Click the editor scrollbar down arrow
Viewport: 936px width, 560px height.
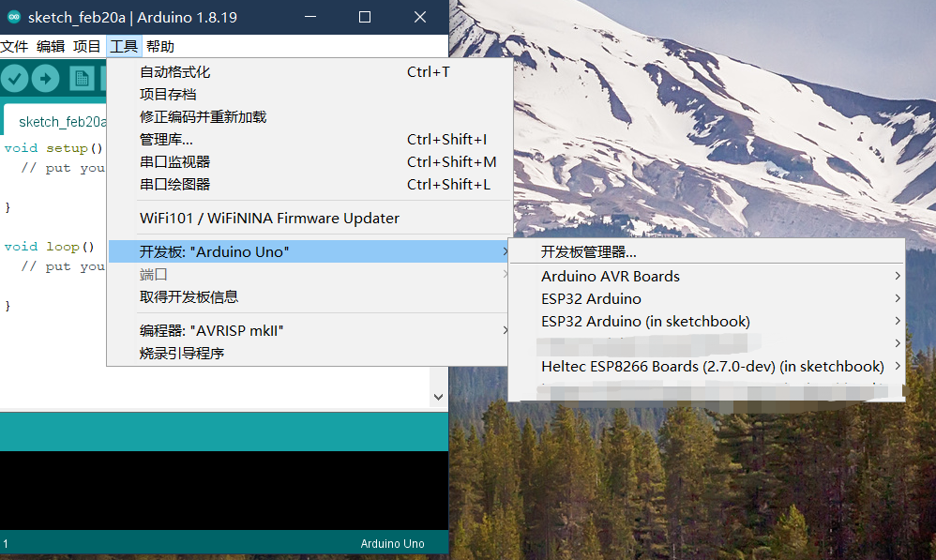439,396
